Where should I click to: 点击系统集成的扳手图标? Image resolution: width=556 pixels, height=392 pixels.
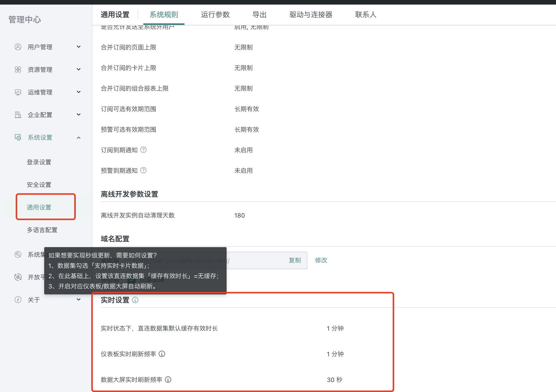18,254
